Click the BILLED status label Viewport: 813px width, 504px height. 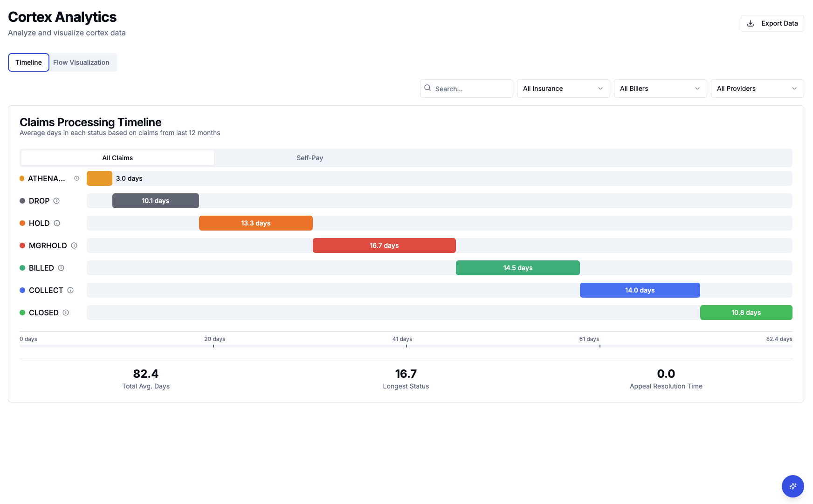point(41,268)
